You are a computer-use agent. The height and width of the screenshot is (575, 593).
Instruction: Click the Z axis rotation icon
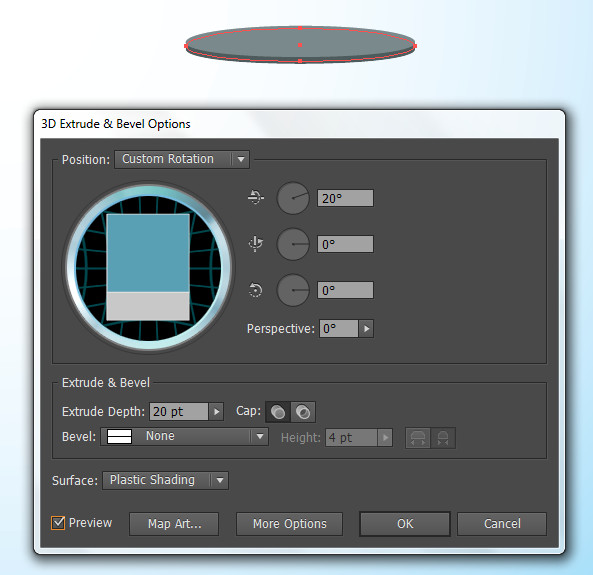pos(255,290)
